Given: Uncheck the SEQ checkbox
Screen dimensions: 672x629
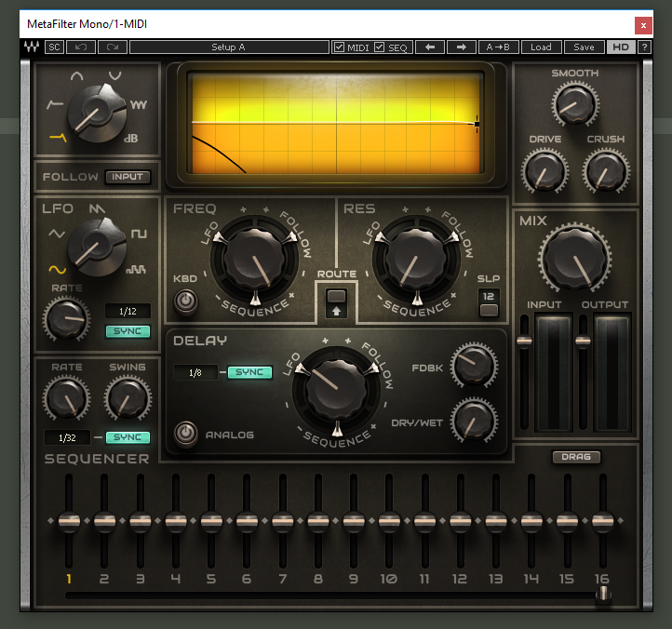Looking at the screenshot, I should coord(380,47).
